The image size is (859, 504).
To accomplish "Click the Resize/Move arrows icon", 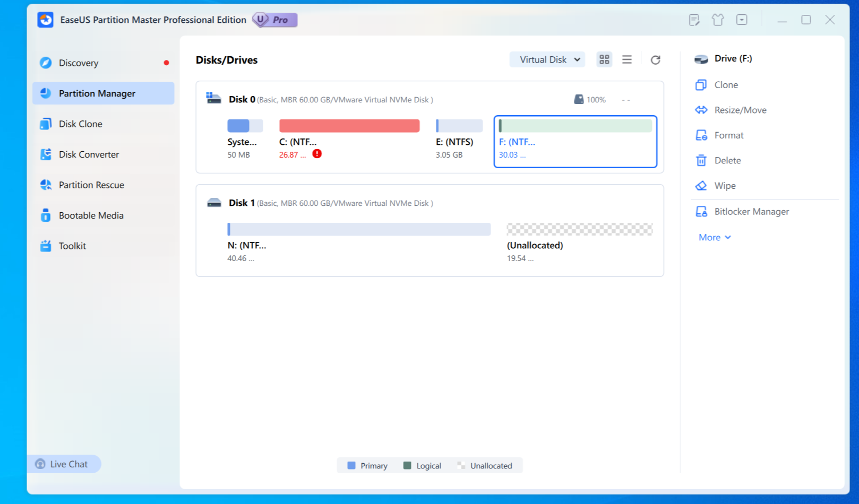I will [x=701, y=110].
